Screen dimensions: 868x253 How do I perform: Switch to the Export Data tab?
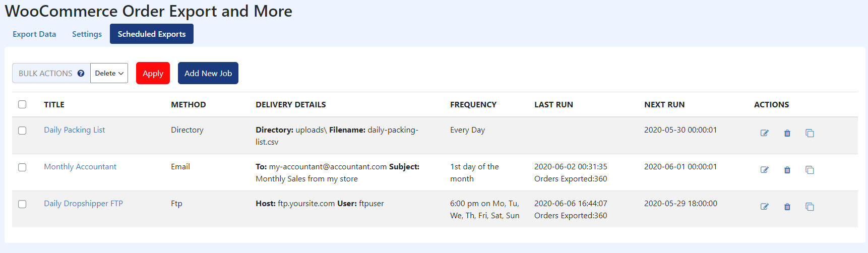[x=34, y=34]
